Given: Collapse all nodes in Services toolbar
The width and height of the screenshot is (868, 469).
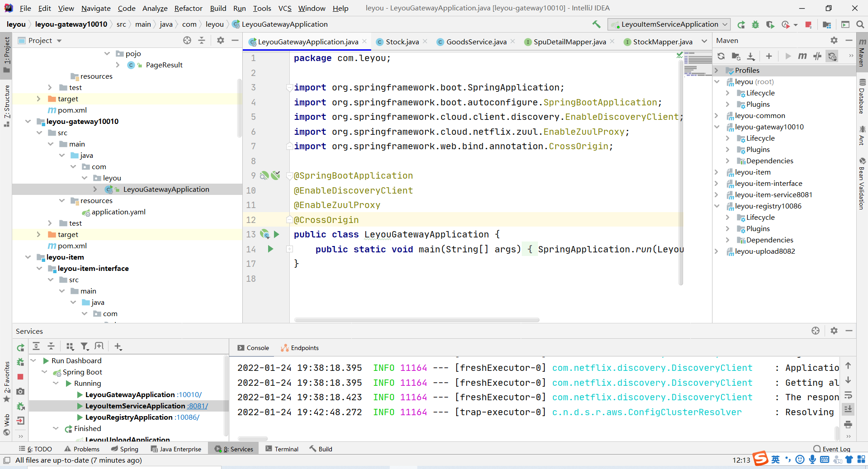Looking at the screenshot, I should [x=51, y=346].
